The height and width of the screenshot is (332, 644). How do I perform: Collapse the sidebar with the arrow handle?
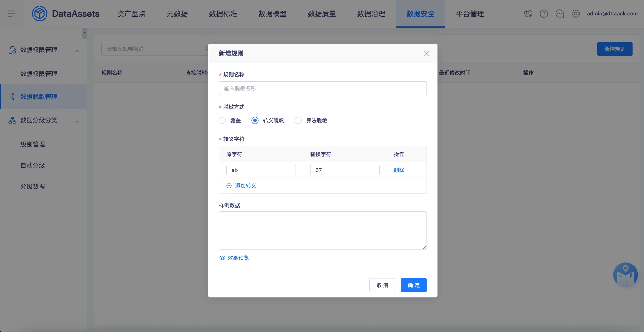[84, 33]
